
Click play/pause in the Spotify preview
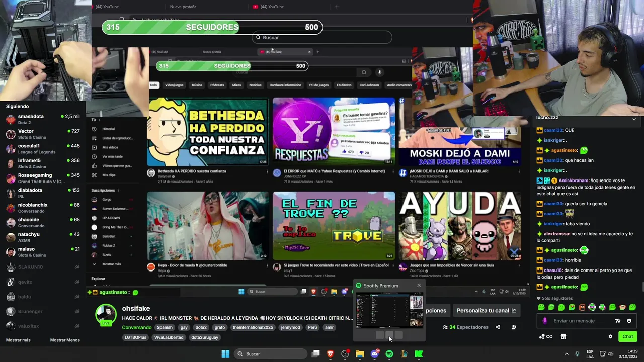pos(389,335)
